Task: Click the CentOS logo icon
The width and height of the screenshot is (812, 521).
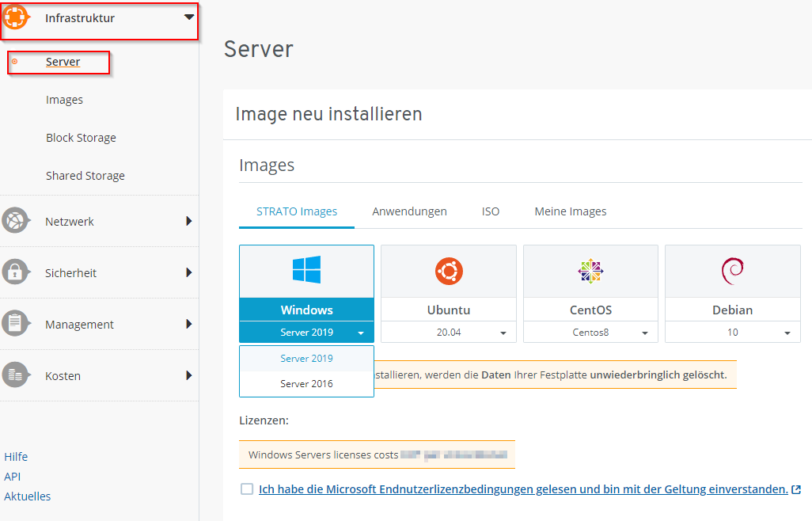Action: [590, 271]
